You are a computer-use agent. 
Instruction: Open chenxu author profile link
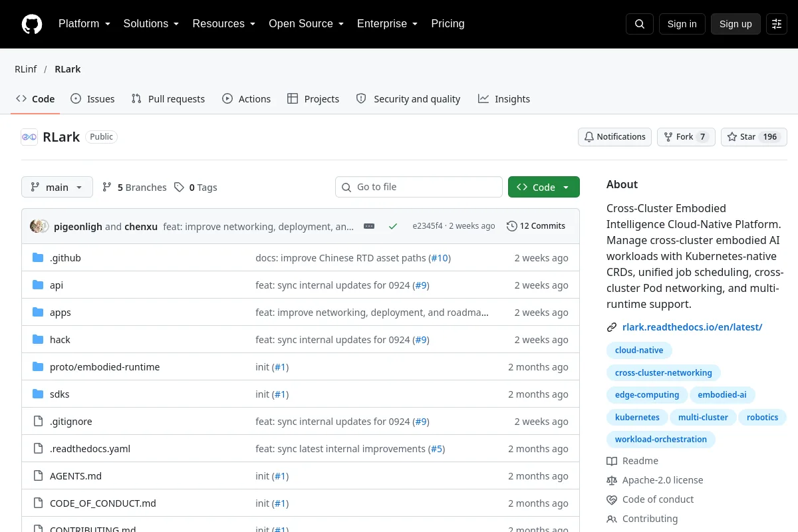pyautogui.click(x=141, y=227)
